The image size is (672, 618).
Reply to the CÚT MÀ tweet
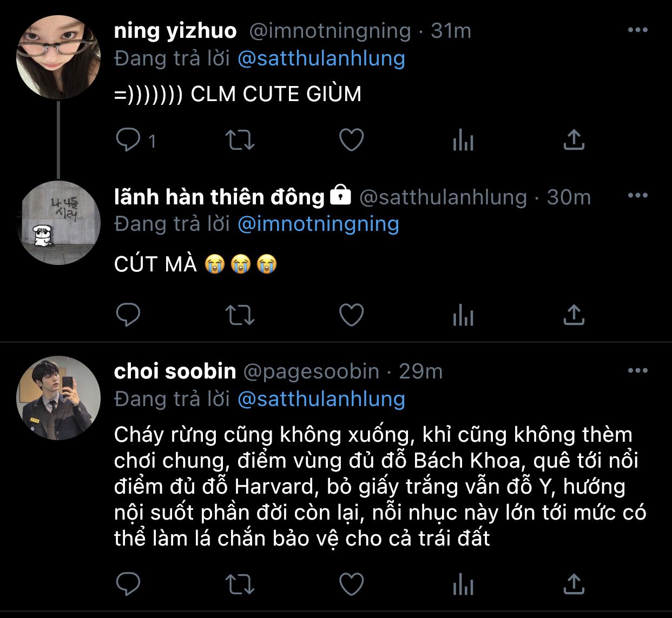[x=128, y=315]
